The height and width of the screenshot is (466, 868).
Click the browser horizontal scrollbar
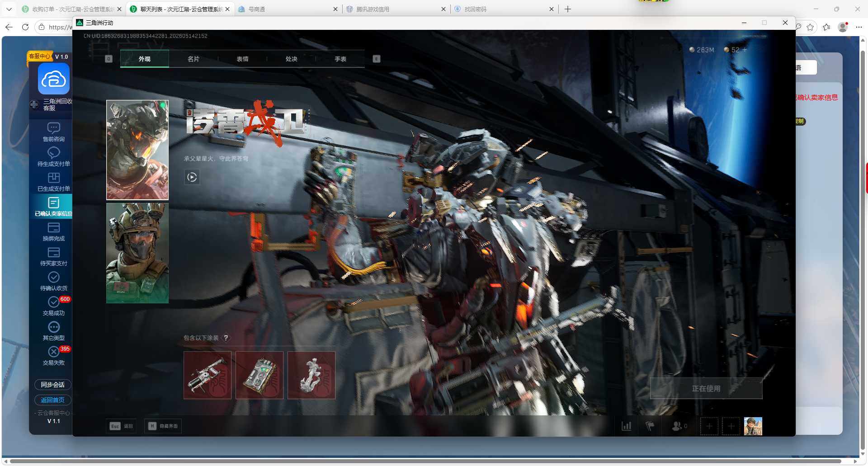(425, 461)
